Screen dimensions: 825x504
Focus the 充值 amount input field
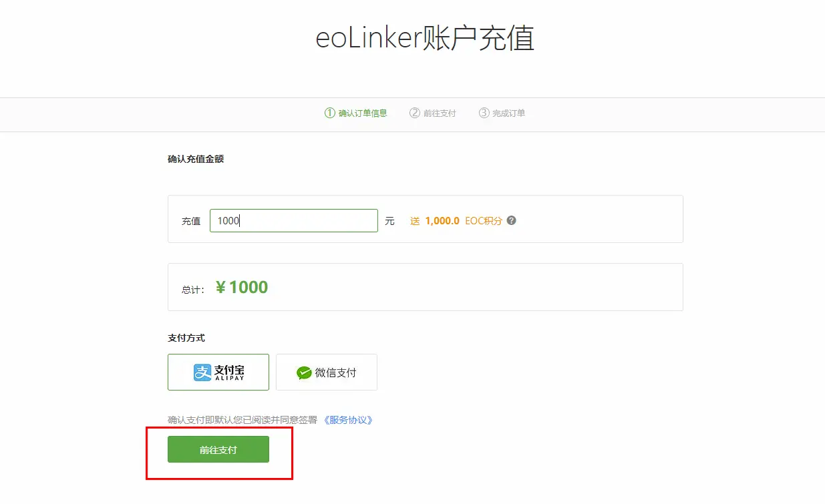(x=294, y=220)
